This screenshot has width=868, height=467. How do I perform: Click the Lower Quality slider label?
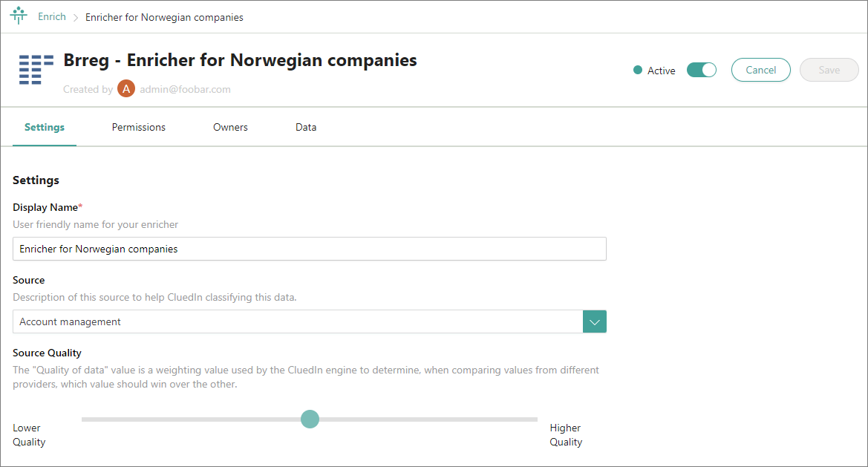pyautogui.click(x=29, y=434)
